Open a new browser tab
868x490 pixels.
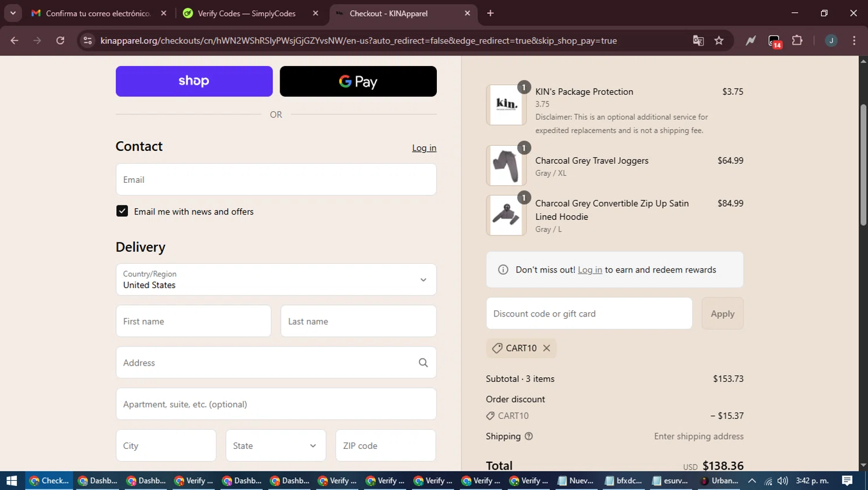(490, 13)
